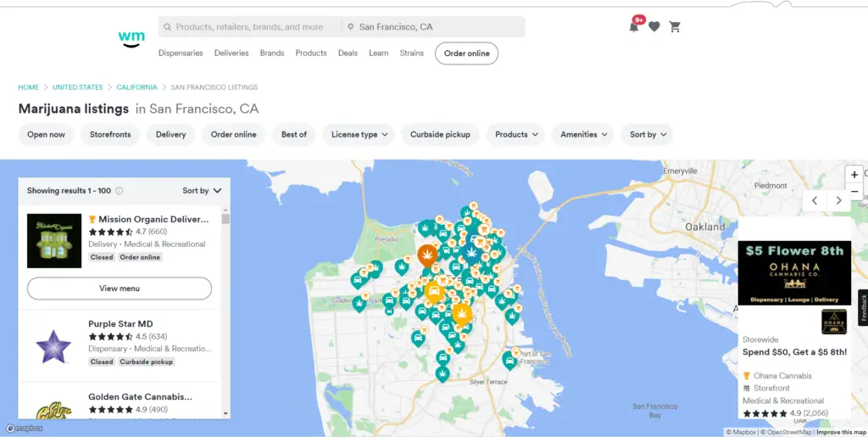The width and height of the screenshot is (868, 437).
Task: Click Mission Organic Order online tag
Action: (x=140, y=257)
